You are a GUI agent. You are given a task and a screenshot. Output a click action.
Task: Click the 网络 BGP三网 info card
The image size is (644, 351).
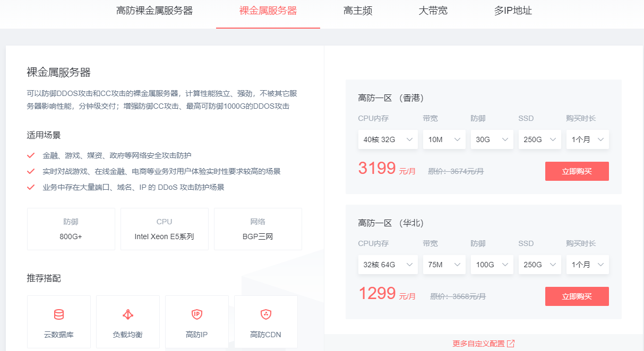258,229
